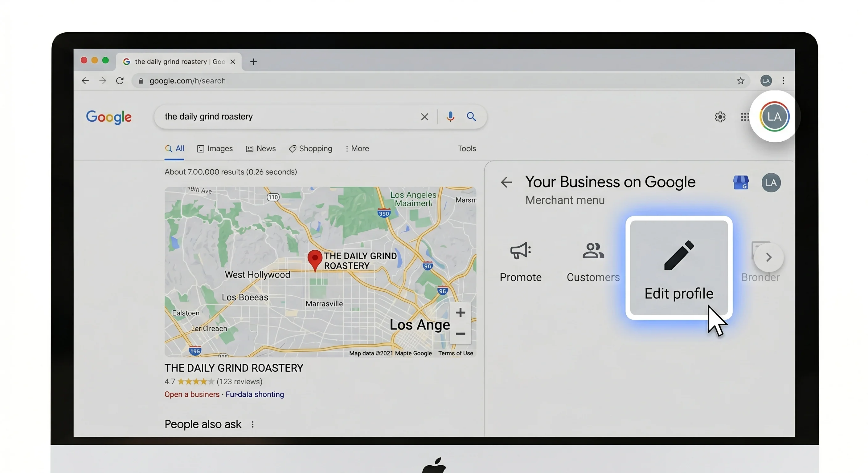Screen dimensions: 868x473
Task: Zoom out on the map
Action: 460,334
